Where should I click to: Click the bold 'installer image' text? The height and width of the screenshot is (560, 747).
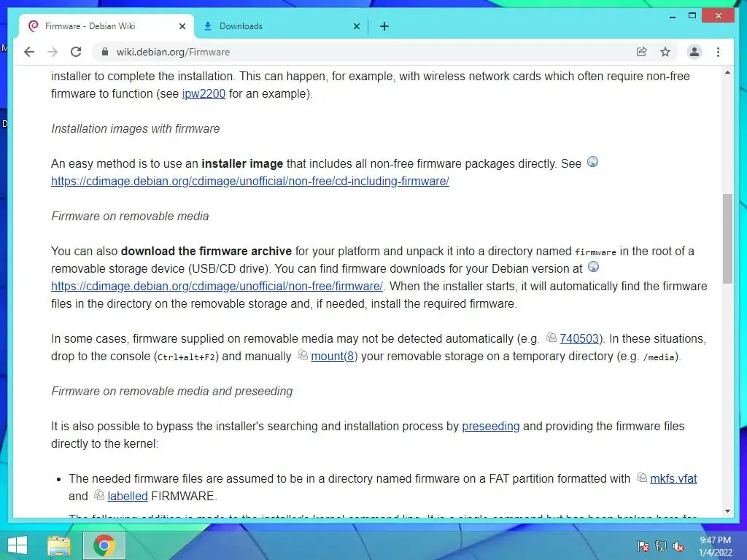click(242, 164)
